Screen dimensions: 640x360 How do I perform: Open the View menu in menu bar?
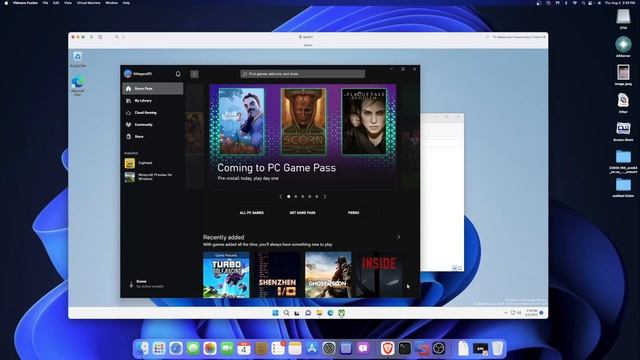tap(68, 3)
